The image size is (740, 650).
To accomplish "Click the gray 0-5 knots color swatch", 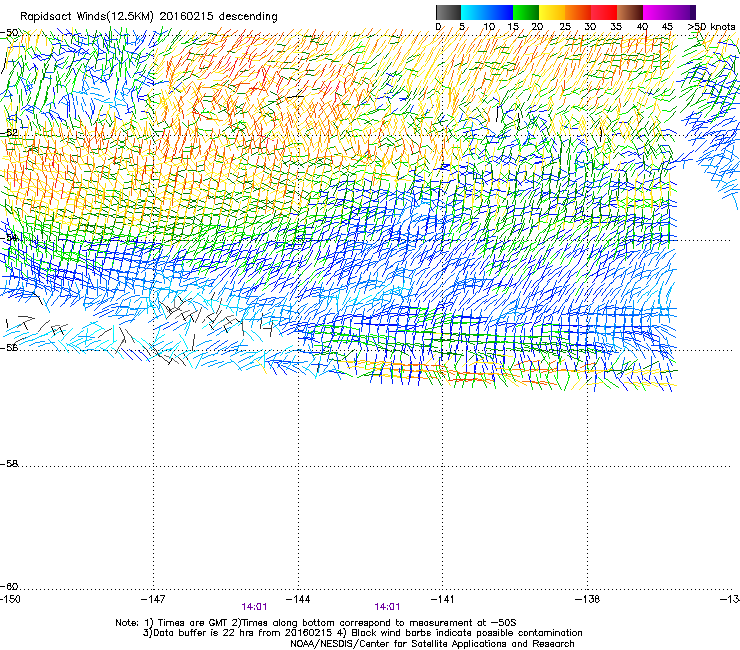I will [x=448, y=12].
